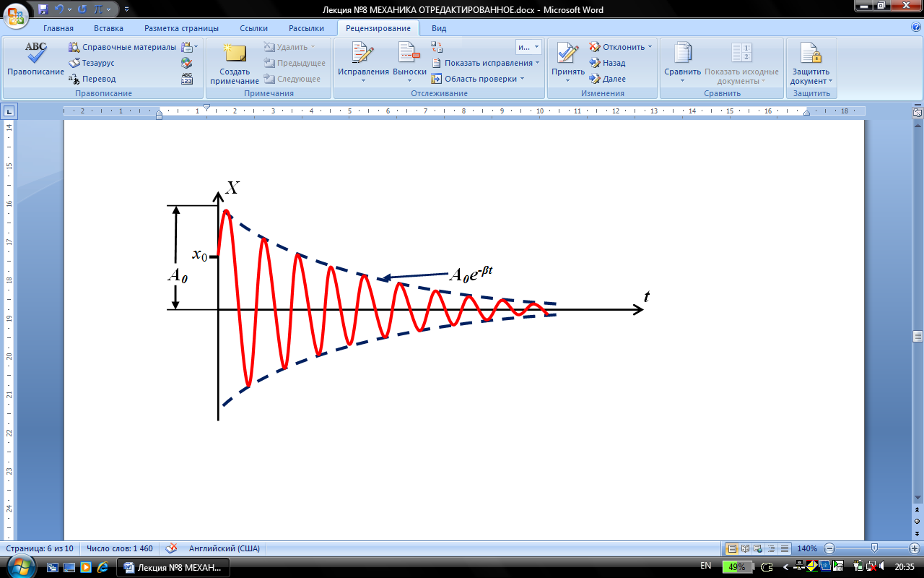The image size is (924, 578).
Task: Click the zoom slider handle
Action: 875,548
